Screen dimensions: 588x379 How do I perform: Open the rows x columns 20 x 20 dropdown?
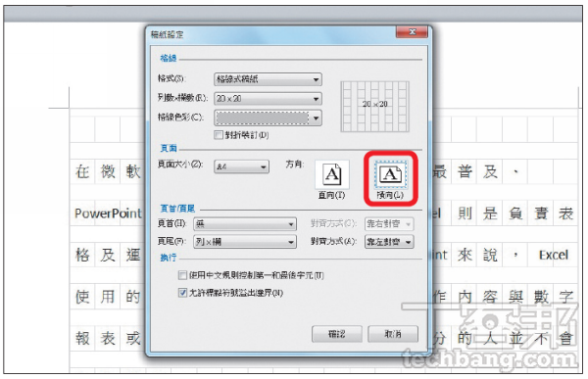coord(268,99)
